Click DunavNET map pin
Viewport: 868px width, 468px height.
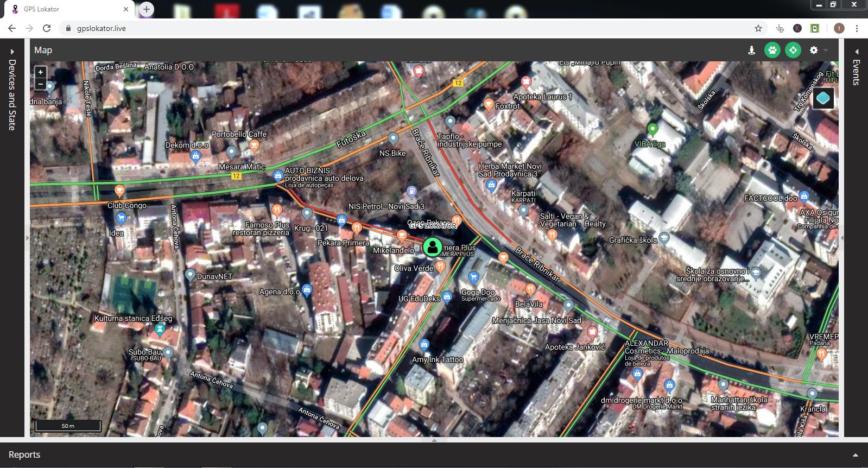190,275
